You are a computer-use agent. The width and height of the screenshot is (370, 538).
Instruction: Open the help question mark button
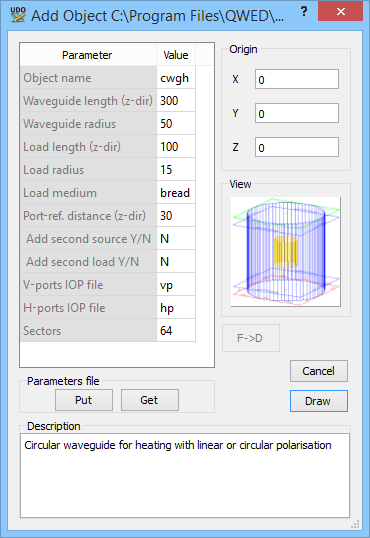[304, 12]
